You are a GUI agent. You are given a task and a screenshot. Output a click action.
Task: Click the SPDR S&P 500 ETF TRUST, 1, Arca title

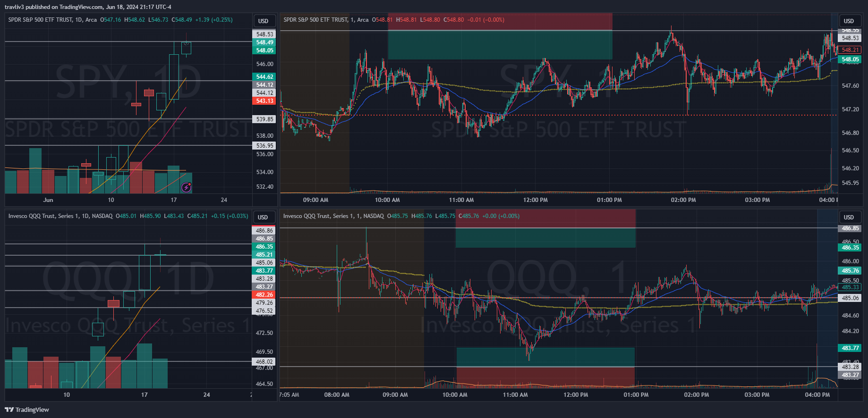click(x=326, y=20)
